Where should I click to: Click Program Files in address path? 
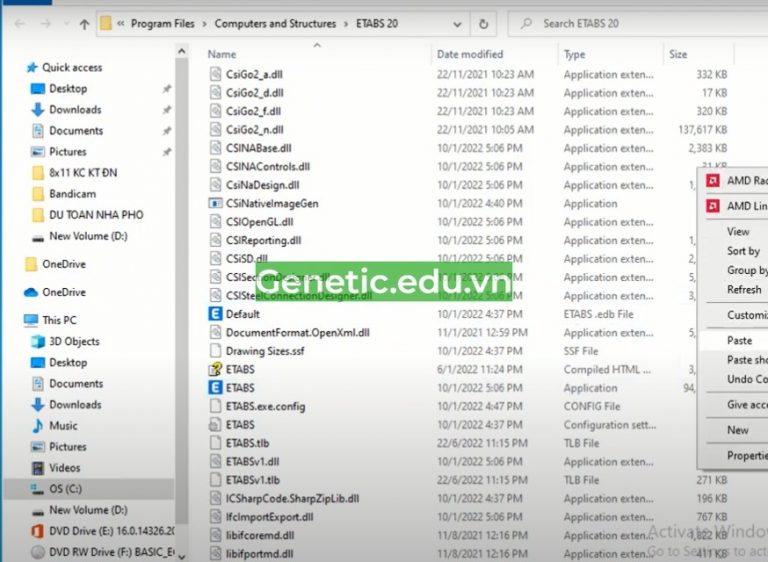[162, 24]
